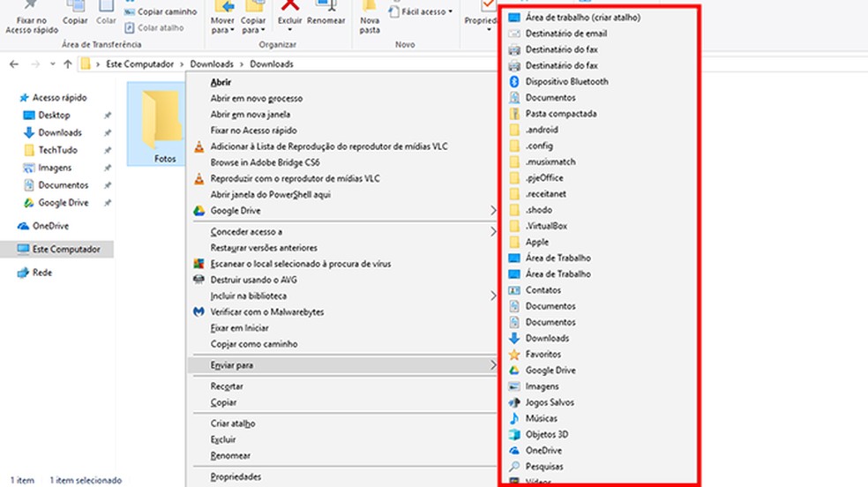Open Imagens in navigation pane
The width and height of the screenshot is (868, 487).
(48, 168)
